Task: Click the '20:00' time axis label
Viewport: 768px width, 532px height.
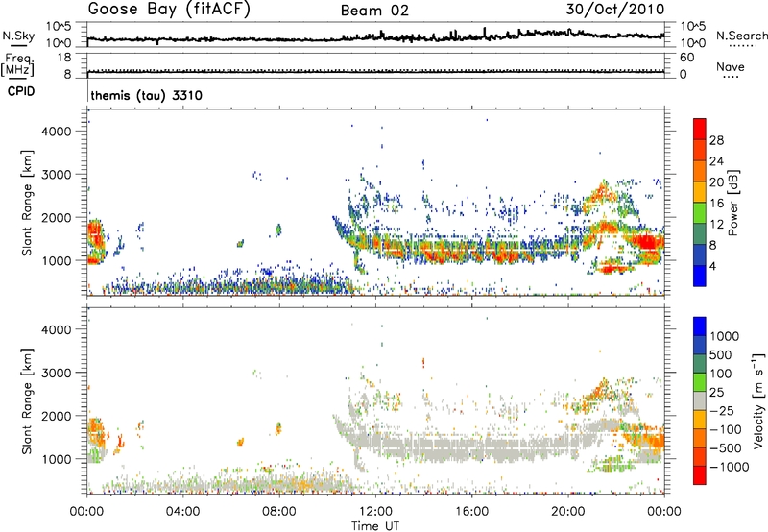Action: click(x=568, y=512)
